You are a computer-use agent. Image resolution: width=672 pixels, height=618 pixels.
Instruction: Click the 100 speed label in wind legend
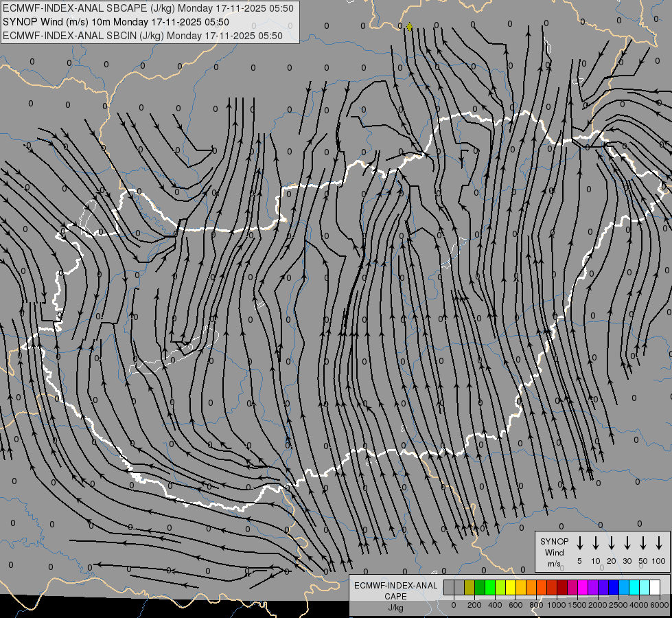point(659,561)
